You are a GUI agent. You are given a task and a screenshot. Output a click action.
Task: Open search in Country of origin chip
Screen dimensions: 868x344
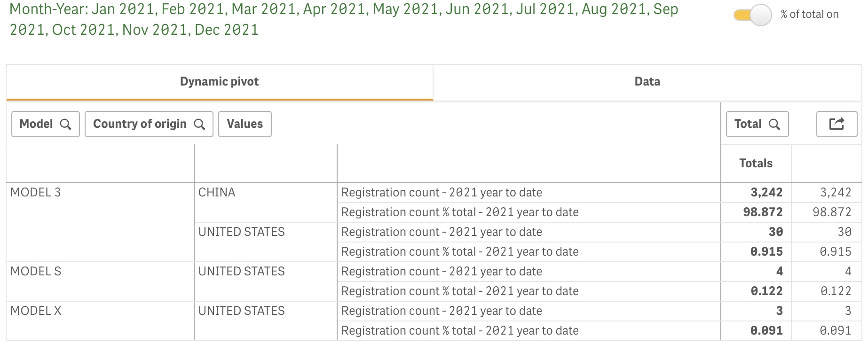(199, 124)
